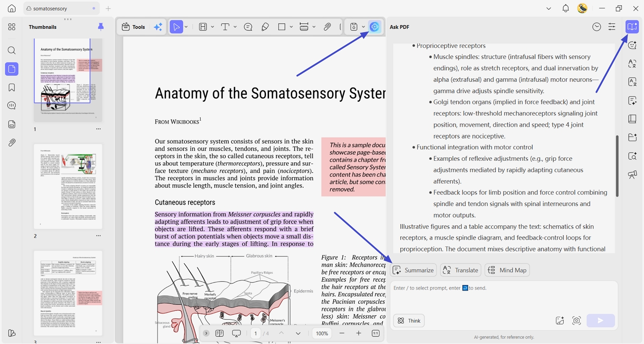This screenshot has height=344, width=644.
Task: Upload an image to the prompt
Action: pyautogui.click(x=560, y=321)
